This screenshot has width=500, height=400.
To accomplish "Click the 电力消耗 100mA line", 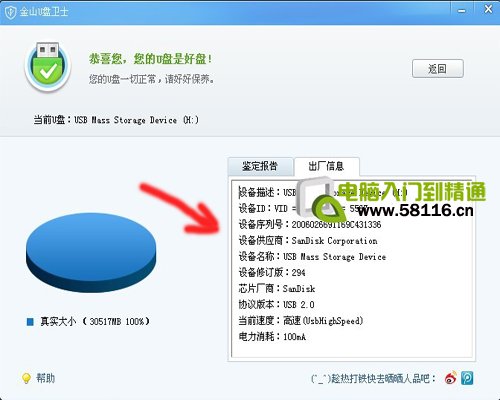I will pos(272,336).
